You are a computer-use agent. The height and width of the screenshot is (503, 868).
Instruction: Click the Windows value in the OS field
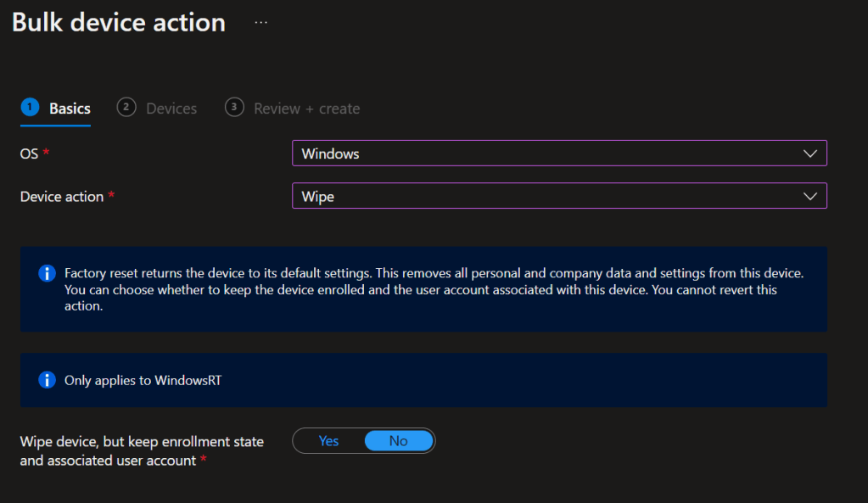[331, 154]
